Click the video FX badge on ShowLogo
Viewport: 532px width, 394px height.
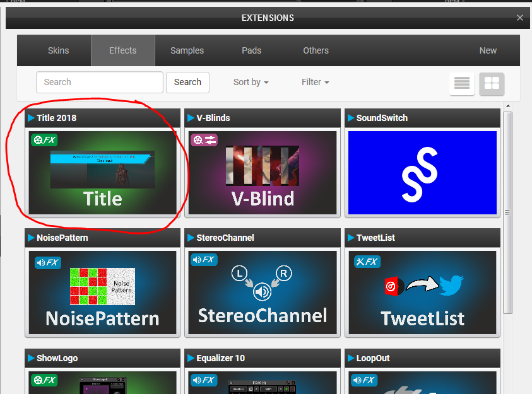coord(44,380)
